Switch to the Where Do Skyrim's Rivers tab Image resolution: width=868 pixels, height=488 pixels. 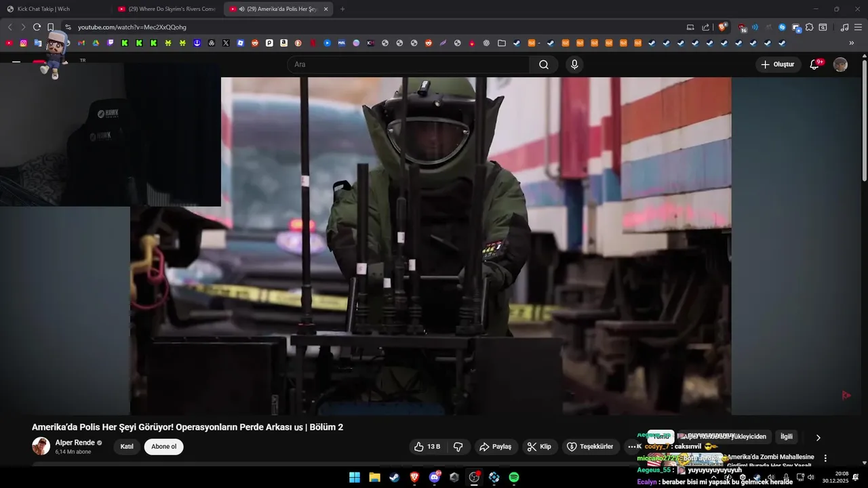[166, 9]
